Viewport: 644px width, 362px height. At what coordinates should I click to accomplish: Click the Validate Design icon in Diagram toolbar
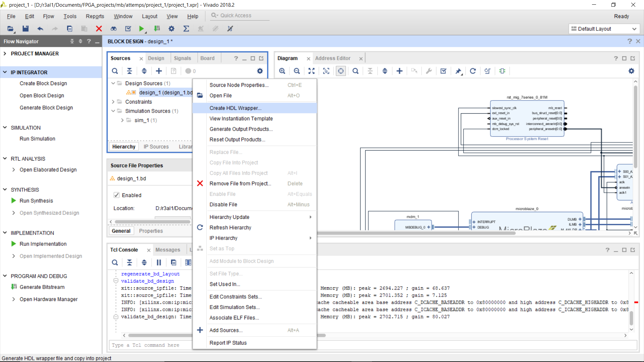pyautogui.click(x=443, y=71)
